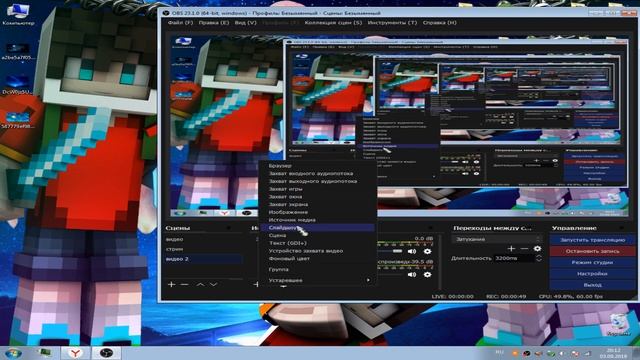Select the видео scene
This screenshot has width=640, height=360.
(x=204, y=240)
